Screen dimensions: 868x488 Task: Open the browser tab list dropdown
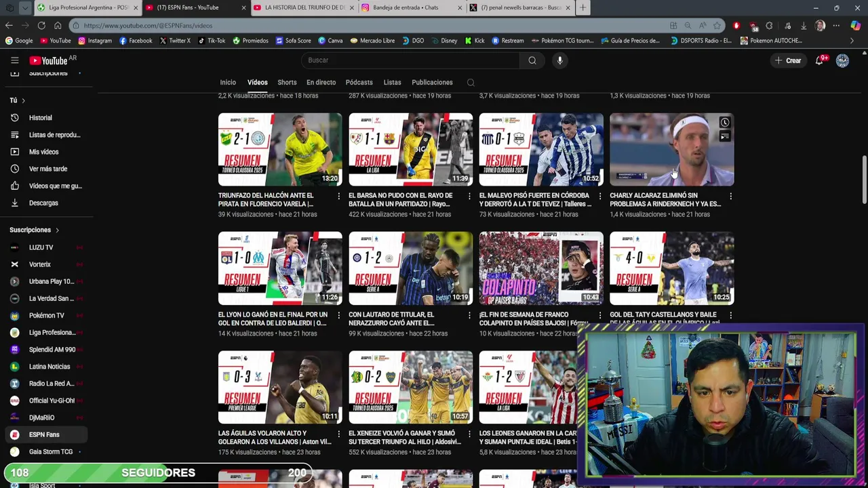coord(24,7)
